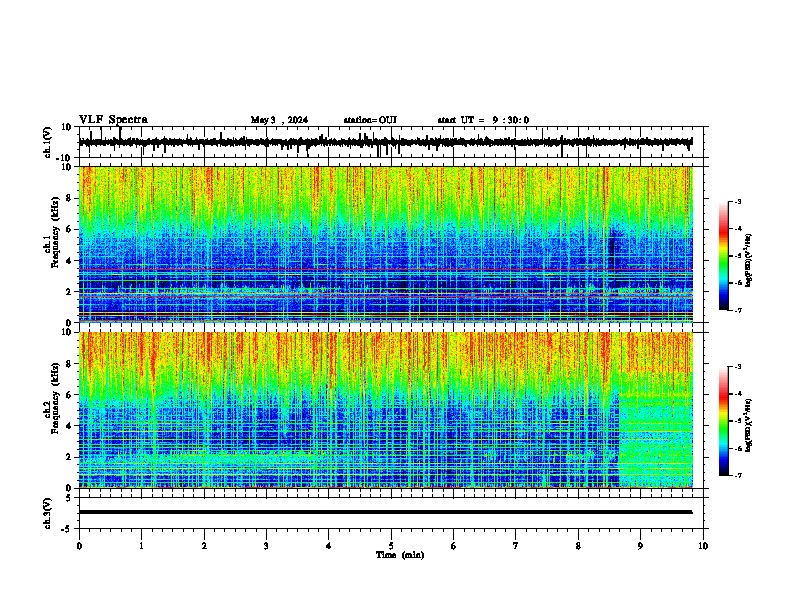Click time axis tick label "7"
Image resolution: width=792 pixels, height=612 pixels.
pyautogui.click(x=516, y=546)
